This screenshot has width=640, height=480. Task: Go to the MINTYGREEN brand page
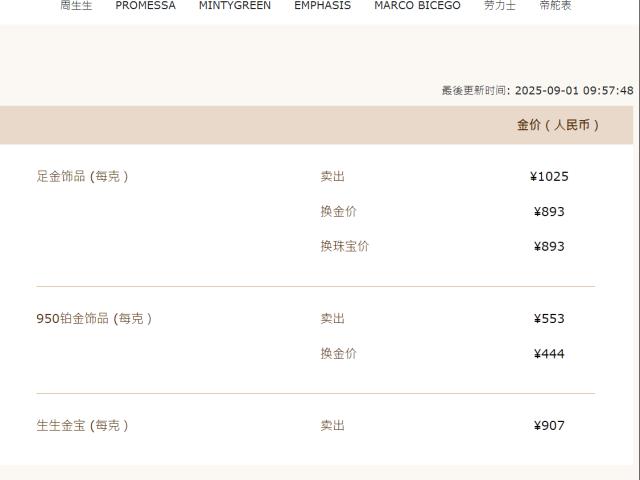(x=235, y=5)
